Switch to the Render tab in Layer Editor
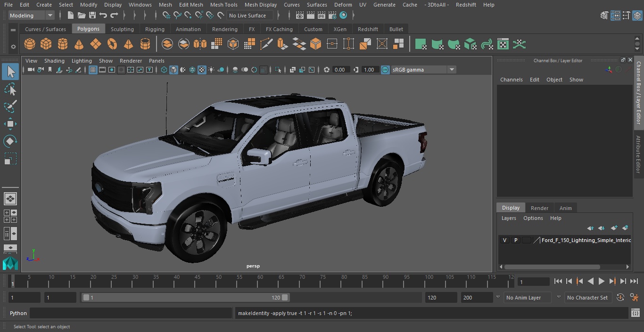 tap(539, 208)
